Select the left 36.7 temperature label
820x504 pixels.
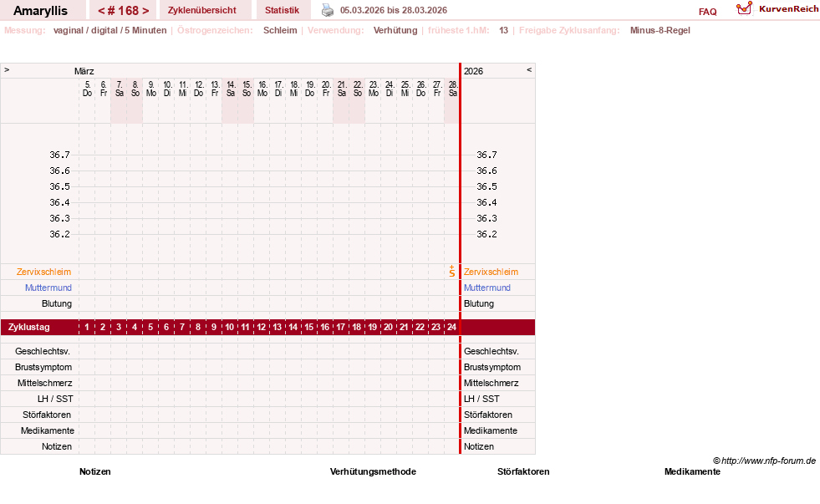point(59,155)
